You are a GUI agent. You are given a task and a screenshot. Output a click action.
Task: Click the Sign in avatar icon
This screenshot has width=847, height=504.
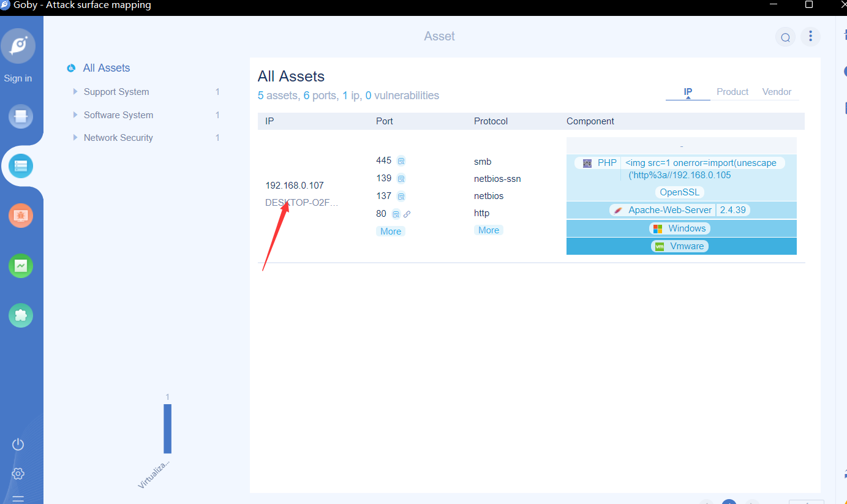click(x=18, y=46)
